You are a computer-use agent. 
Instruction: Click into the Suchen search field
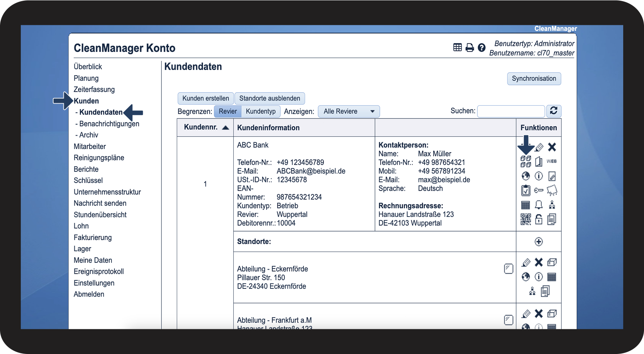(511, 111)
